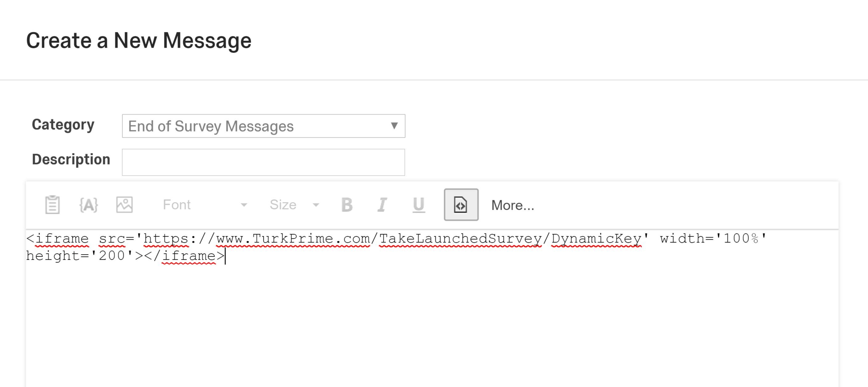Open the Category dropdown showing End of Survey Messages
This screenshot has height=387, width=868.
[x=263, y=126]
